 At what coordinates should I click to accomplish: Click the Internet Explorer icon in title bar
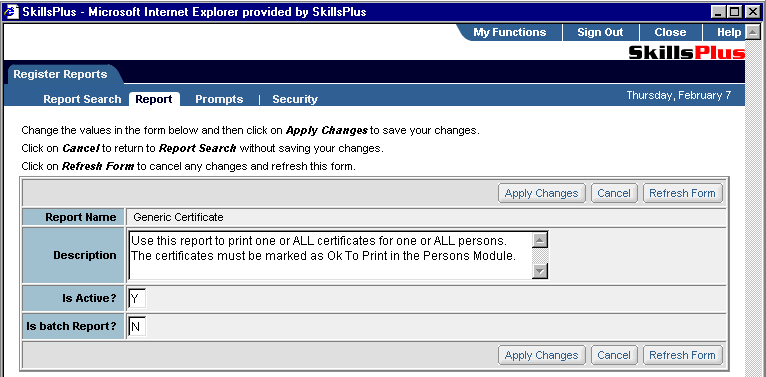(x=11, y=12)
